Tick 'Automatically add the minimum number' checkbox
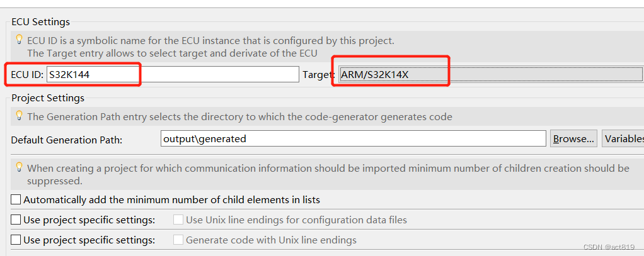644x256 pixels. click(16, 200)
